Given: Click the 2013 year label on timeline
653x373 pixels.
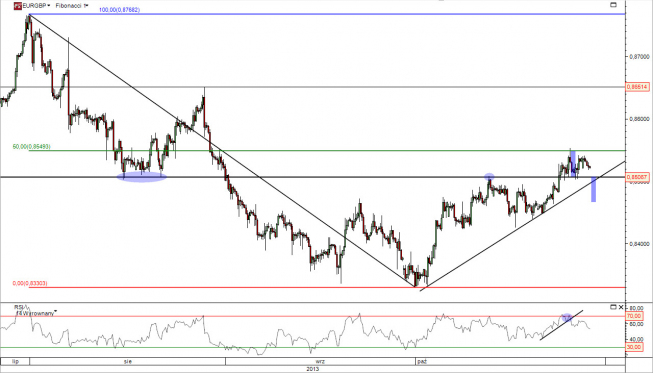Looking at the screenshot, I should point(313,369).
